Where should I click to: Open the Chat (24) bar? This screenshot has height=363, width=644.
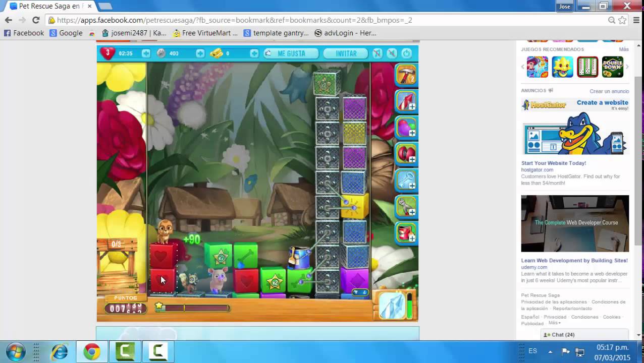pyautogui.click(x=584, y=335)
